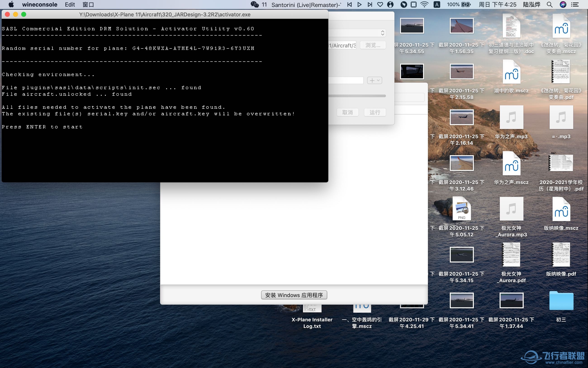Open Spotlight search
The height and width of the screenshot is (368, 588).
click(x=550, y=5)
